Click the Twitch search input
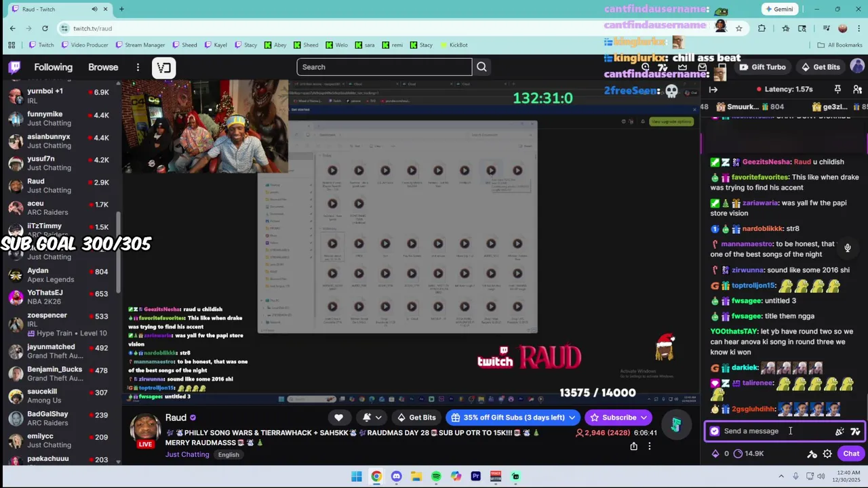868x488 pixels. point(384,67)
